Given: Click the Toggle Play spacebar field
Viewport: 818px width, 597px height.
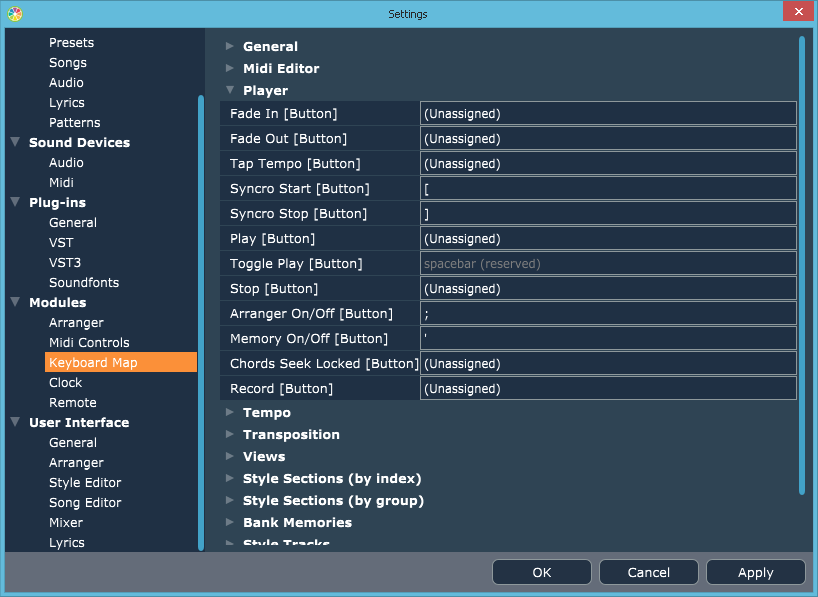Looking at the screenshot, I should click(x=608, y=264).
